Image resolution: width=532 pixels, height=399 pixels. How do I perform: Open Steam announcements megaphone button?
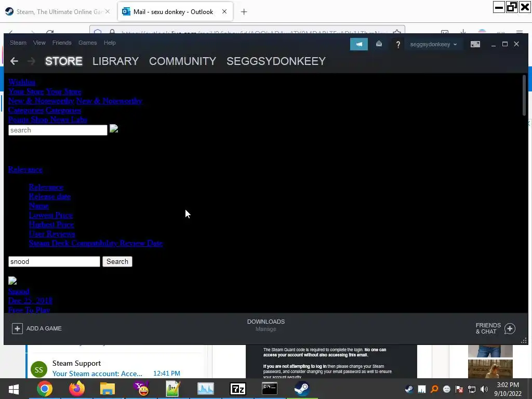pos(358,44)
